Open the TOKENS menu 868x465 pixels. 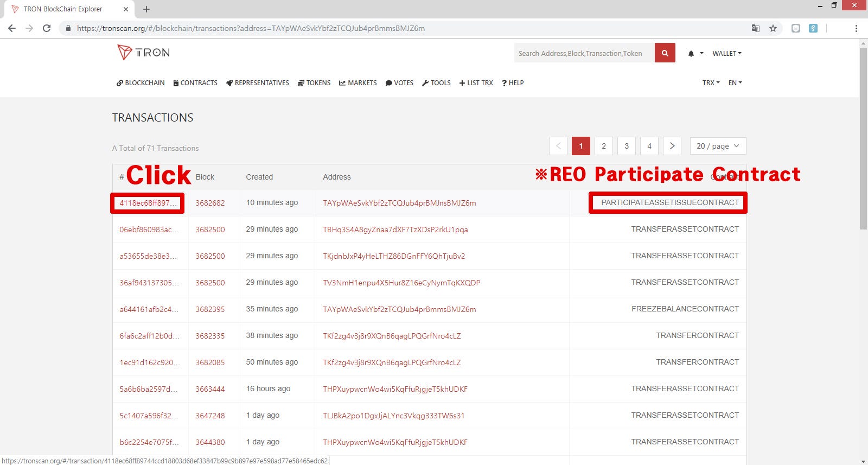coord(314,83)
